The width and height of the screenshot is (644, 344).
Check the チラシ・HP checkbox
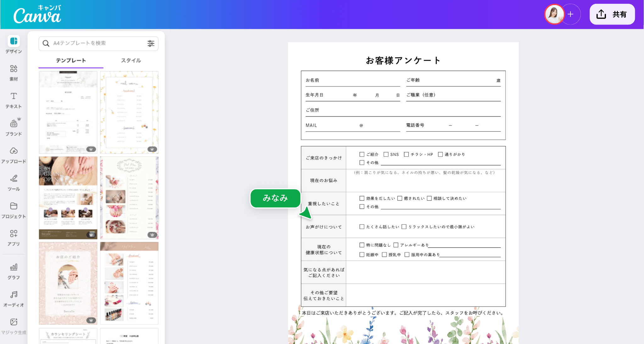coord(407,154)
